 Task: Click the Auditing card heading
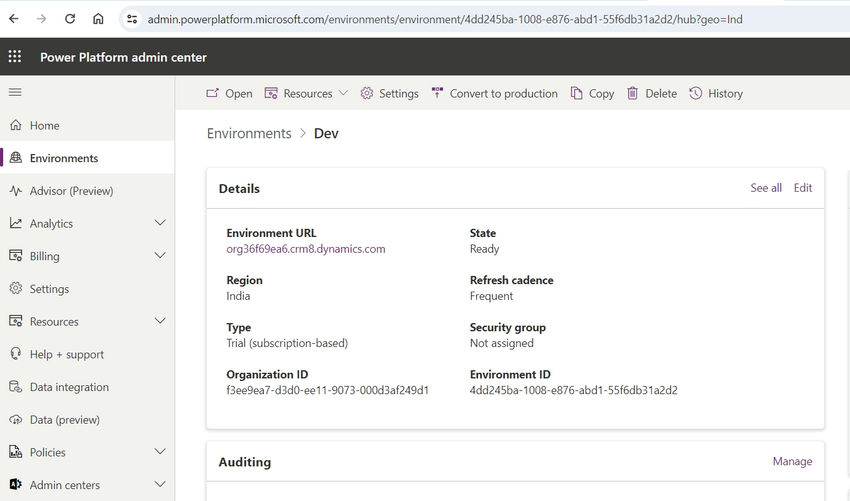point(244,462)
